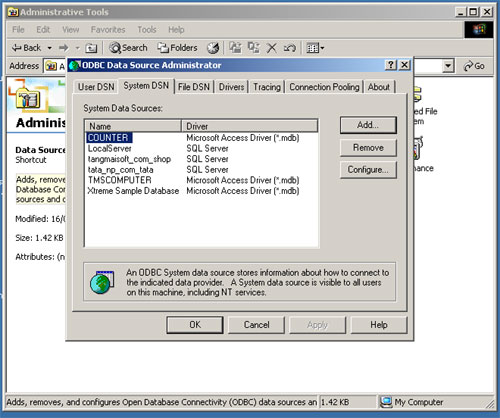
Task: Open the Back history dropdown arrow
Action: coord(49,48)
